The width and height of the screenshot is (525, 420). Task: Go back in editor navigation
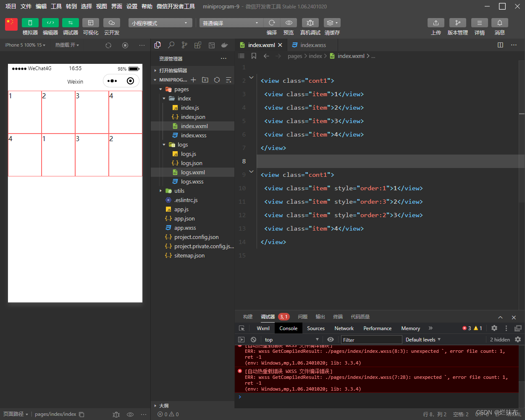coord(266,56)
